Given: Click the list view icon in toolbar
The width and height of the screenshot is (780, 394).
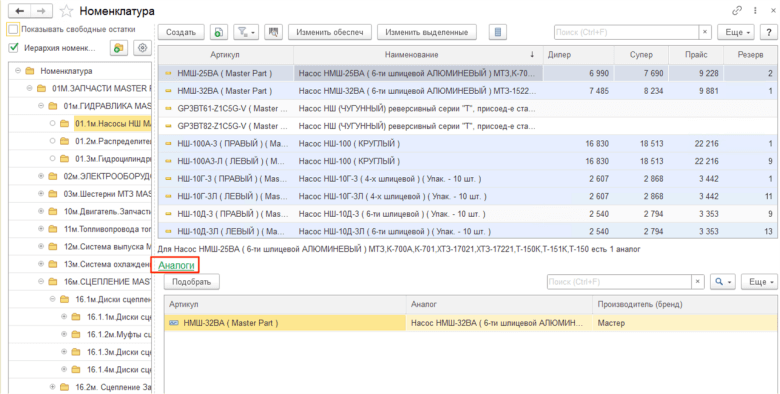Looking at the screenshot, I should 497,32.
